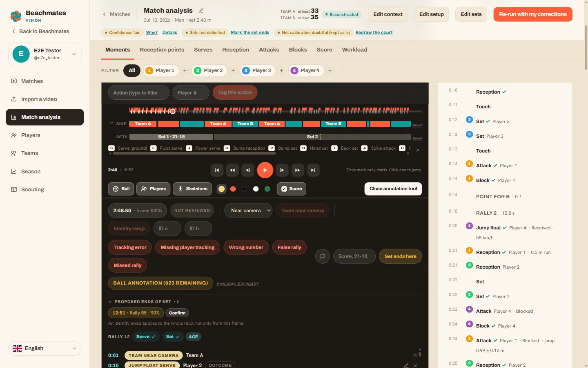
Task: Open the Workload tab
Action: (354, 50)
